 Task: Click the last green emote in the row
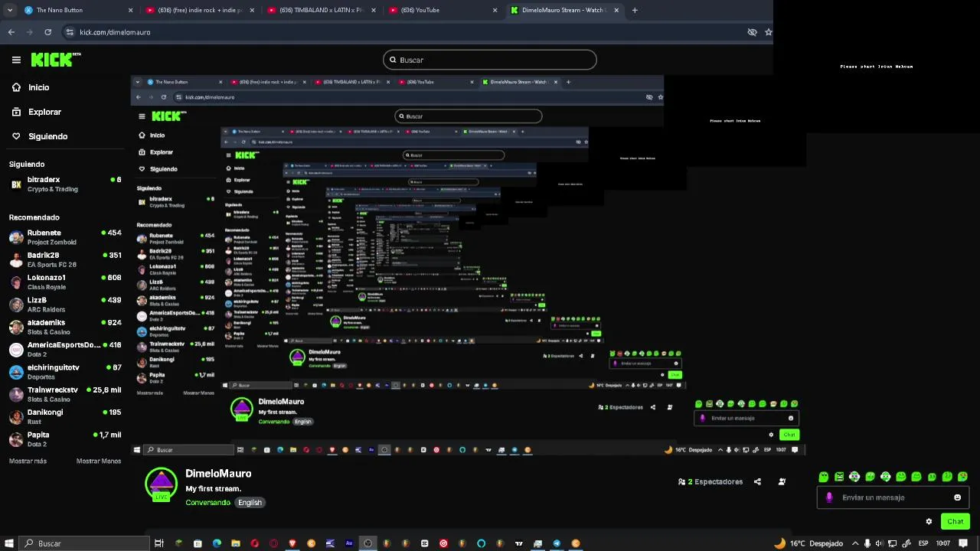(x=962, y=477)
